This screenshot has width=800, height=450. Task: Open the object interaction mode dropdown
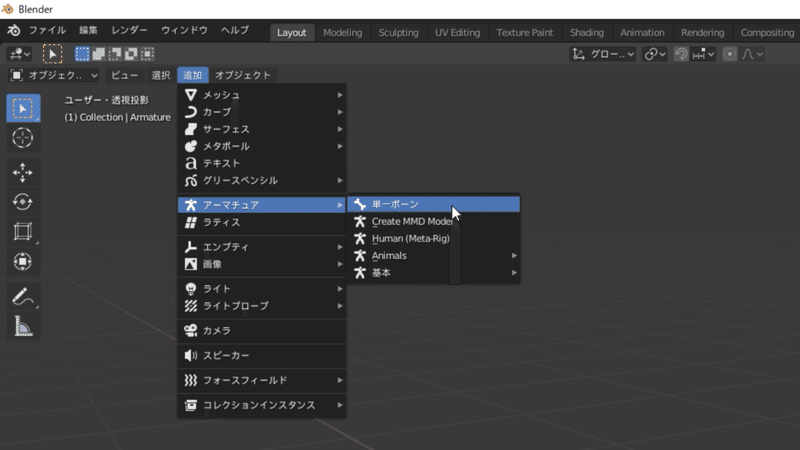click(x=54, y=76)
